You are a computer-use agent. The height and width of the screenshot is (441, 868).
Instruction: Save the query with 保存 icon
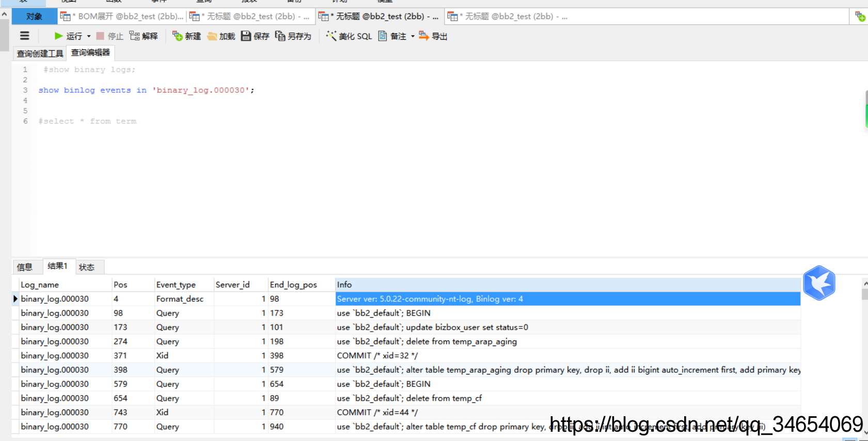pos(246,36)
